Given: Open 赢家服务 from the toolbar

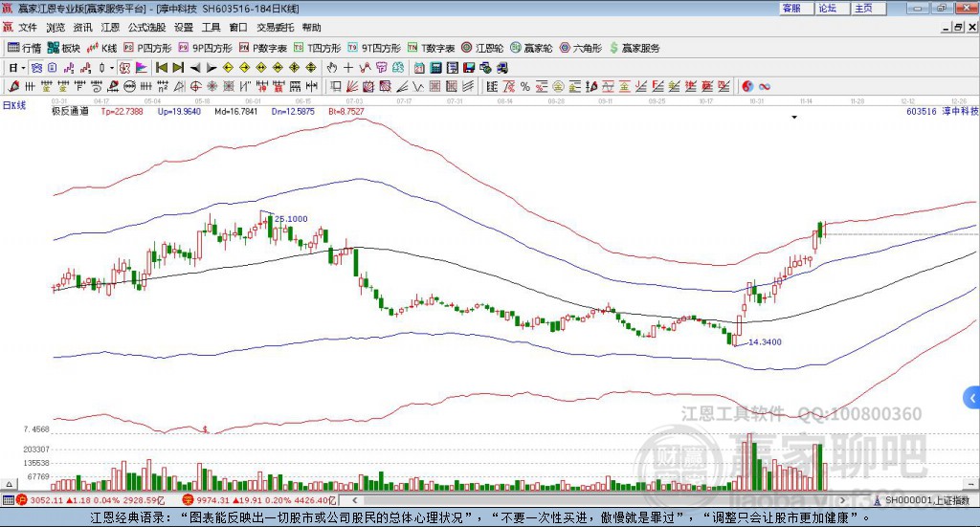Looking at the screenshot, I should coord(635,48).
